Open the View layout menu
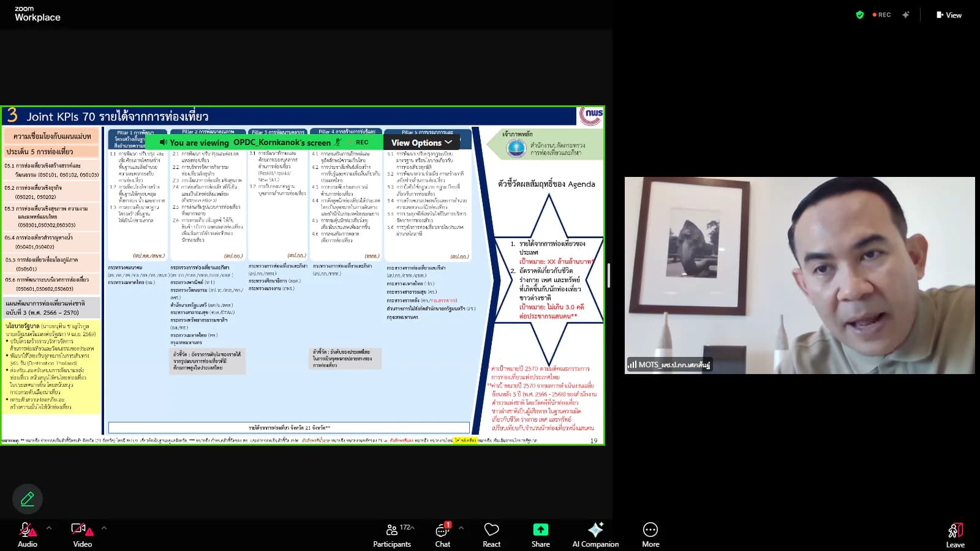 click(x=949, y=15)
